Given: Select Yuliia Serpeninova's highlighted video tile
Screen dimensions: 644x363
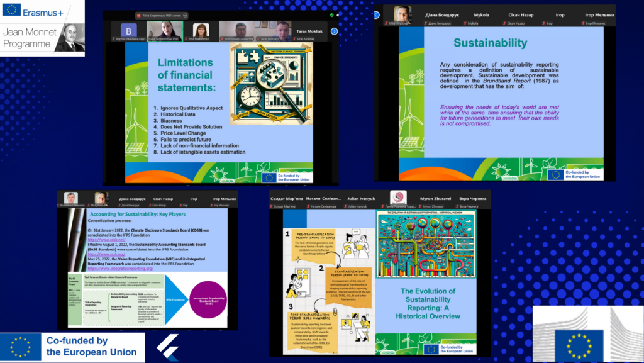Looking at the screenshot, I should point(165,31).
